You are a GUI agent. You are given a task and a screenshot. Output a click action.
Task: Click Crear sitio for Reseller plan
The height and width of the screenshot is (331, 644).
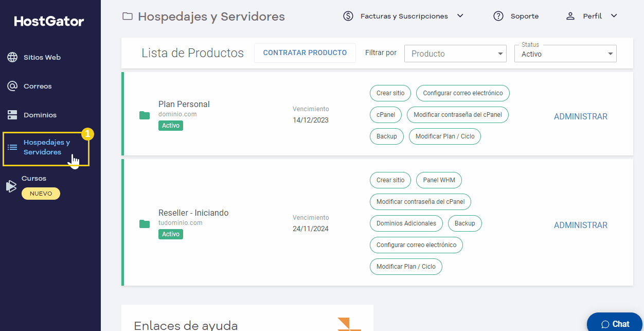click(x=390, y=180)
